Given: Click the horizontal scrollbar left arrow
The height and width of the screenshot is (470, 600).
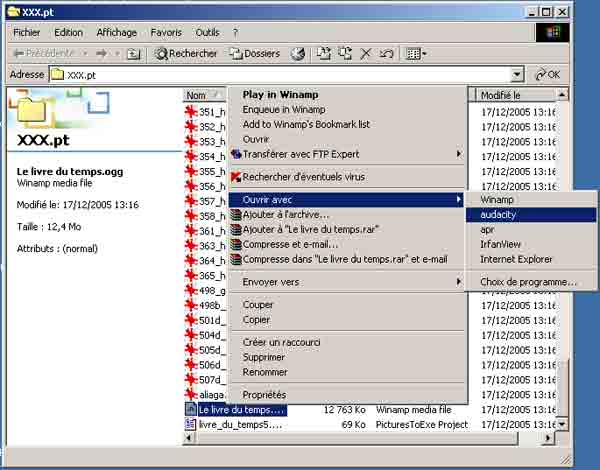Looking at the screenshot, I should click(188, 438).
